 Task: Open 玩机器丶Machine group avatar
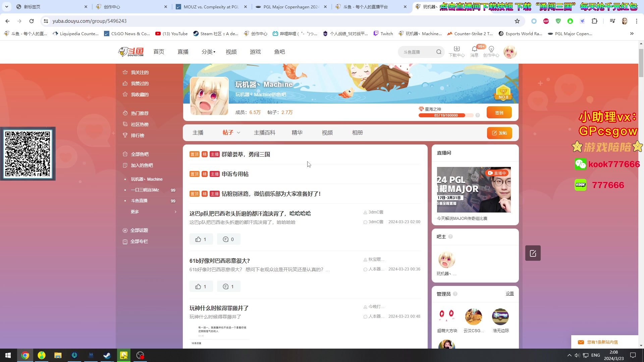pos(209,96)
